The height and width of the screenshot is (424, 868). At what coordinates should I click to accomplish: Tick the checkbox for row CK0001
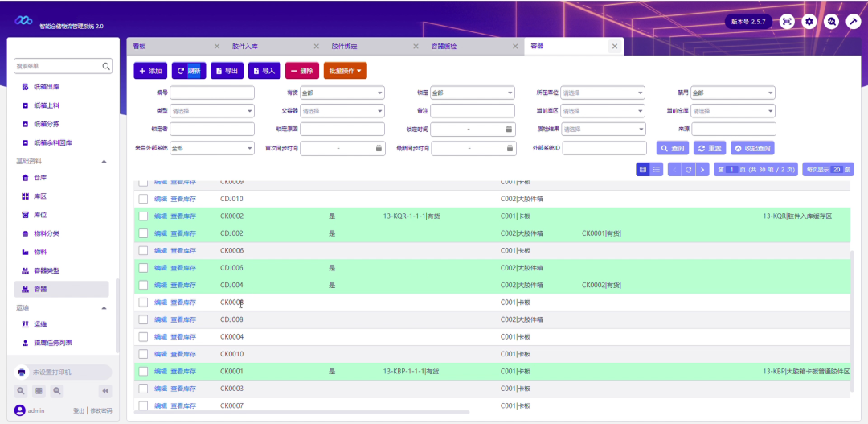pos(143,371)
